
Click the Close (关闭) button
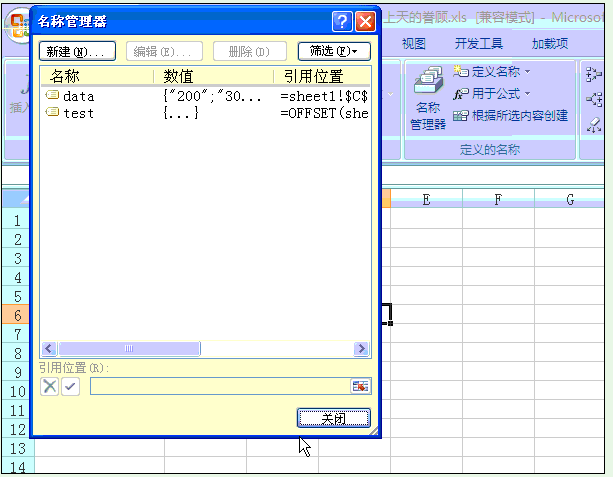pyautogui.click(x=333, y=418)
